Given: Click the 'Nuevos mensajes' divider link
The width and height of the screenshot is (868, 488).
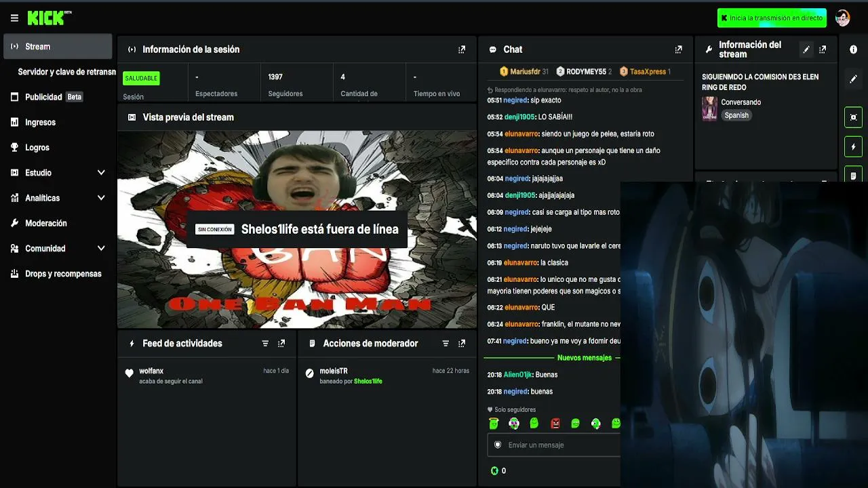Looking at the screenshot, I should point(585,358).
